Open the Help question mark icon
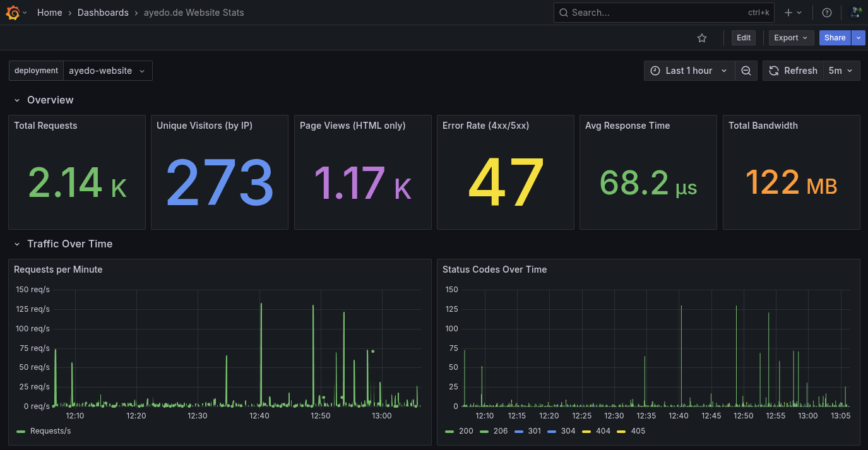Viewport: 868px width, 450px height. coord(827,12)
